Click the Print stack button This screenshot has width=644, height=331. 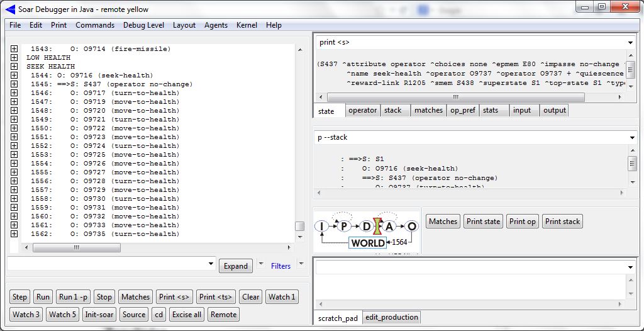pyautogui.click(x=562, y=222)
